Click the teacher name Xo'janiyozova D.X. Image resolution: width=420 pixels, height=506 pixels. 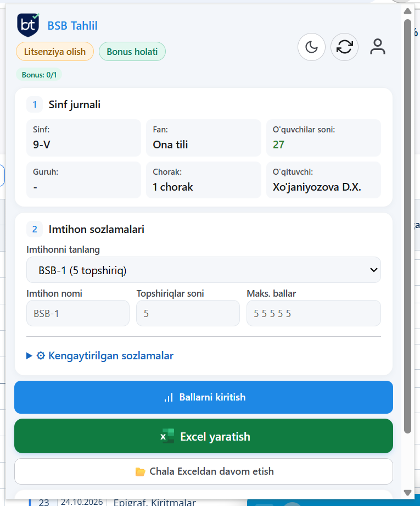tap(317, 187)
